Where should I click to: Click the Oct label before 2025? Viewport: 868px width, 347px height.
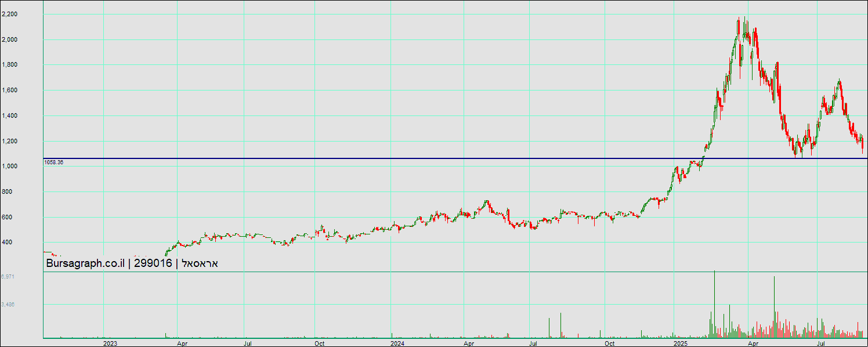pos(609,344)
